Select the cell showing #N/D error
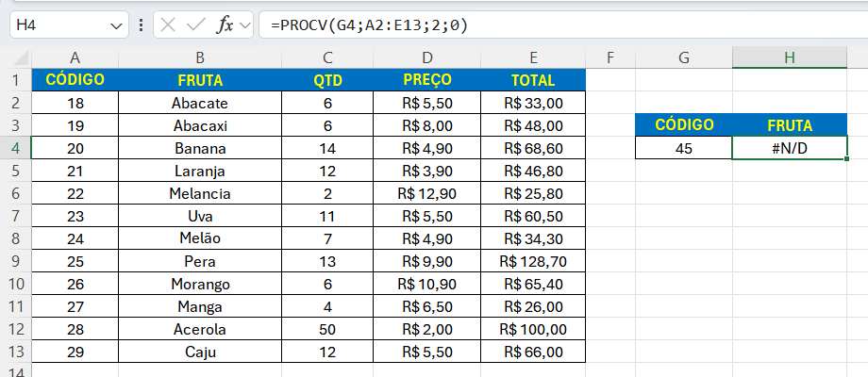 point(790,148)
